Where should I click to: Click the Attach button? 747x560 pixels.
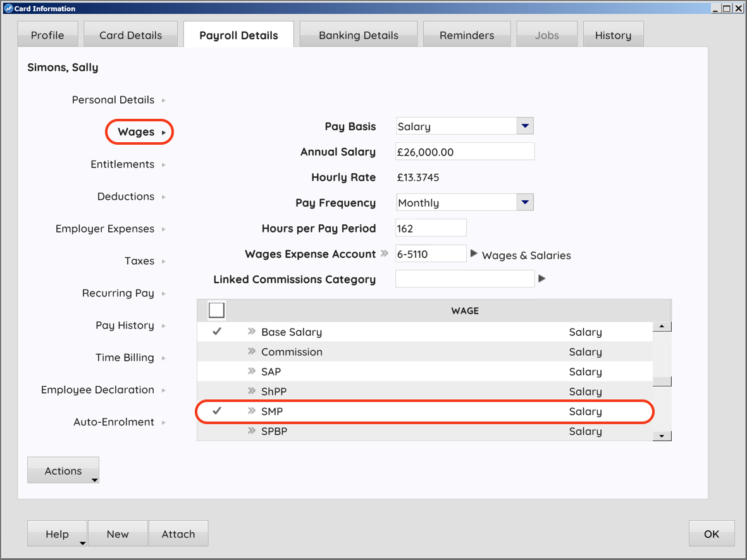178,534
